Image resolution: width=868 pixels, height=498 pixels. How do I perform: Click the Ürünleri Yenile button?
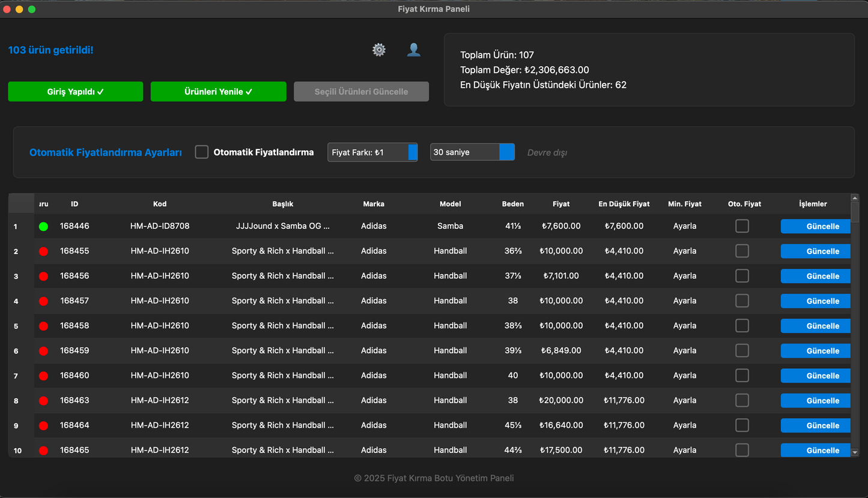pyautogui.click(x=218, y=91)
